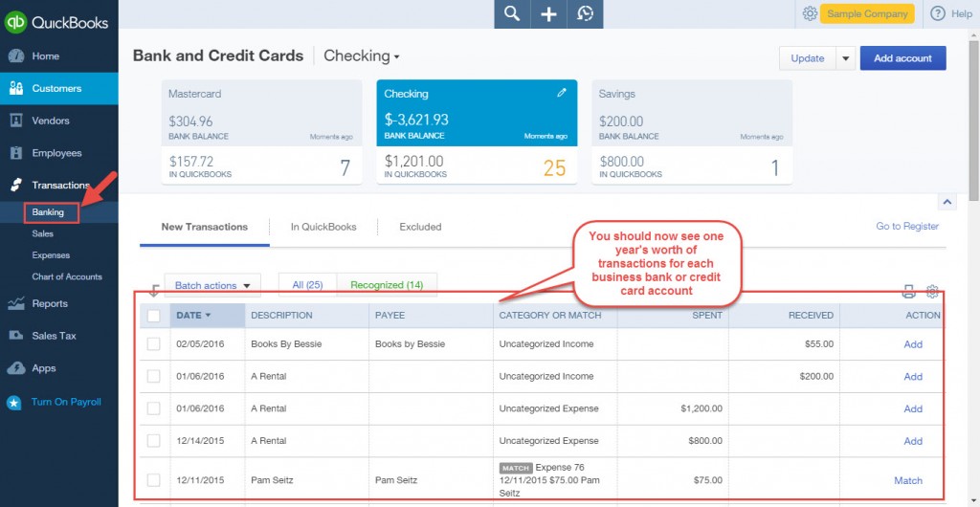Switch to the New Transactions tab
Viewport: 980px width, 507px height.
click(x=205, y=227)
